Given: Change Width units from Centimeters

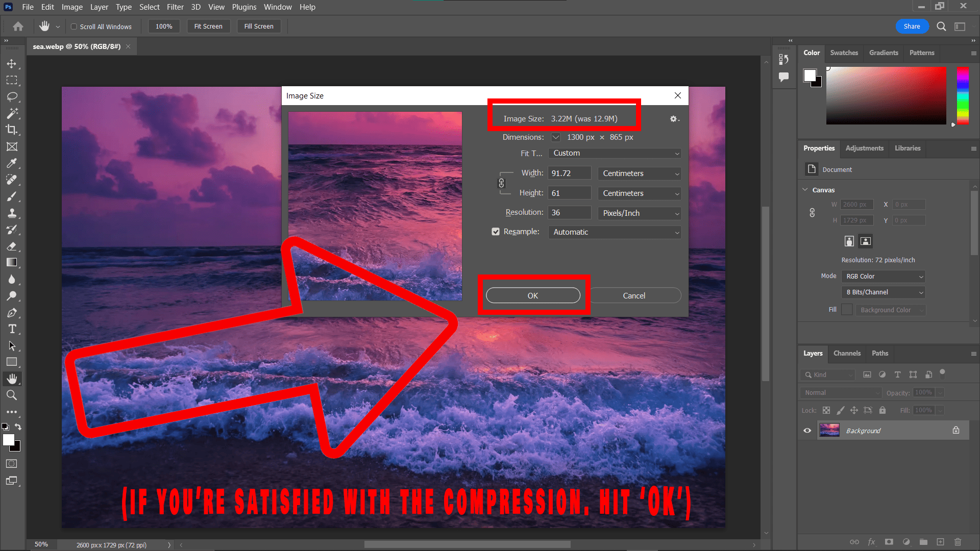Looking at the screenshot, I should click(639, 173).
